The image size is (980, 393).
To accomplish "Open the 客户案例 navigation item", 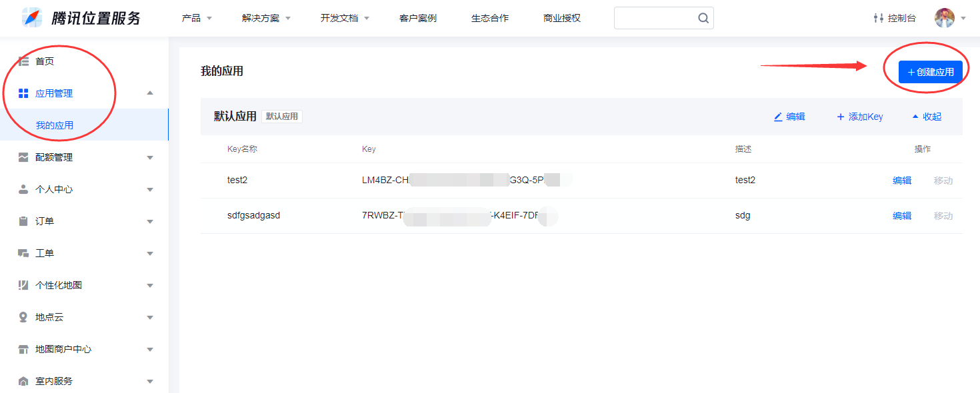I will point(417,18).
